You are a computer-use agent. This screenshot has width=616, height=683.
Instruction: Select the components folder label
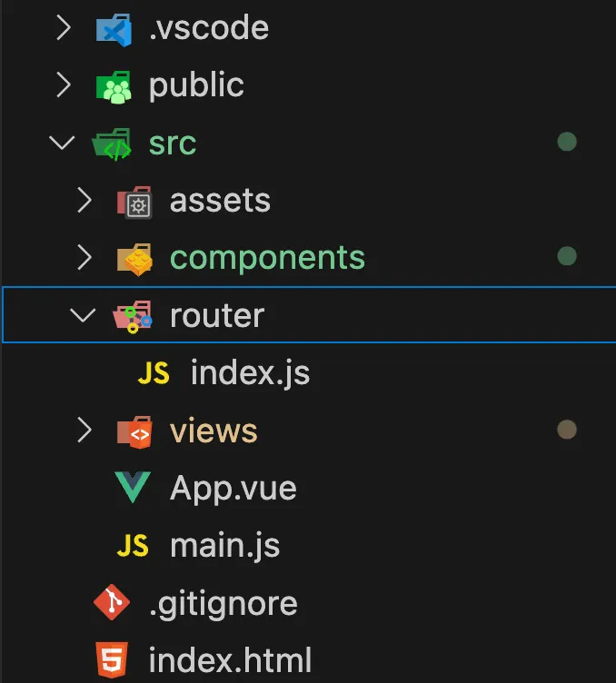[267, 258]
